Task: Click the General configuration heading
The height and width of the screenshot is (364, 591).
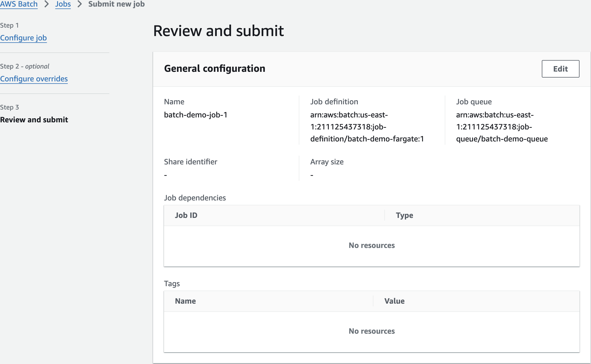Action: (x=215, y=68)
